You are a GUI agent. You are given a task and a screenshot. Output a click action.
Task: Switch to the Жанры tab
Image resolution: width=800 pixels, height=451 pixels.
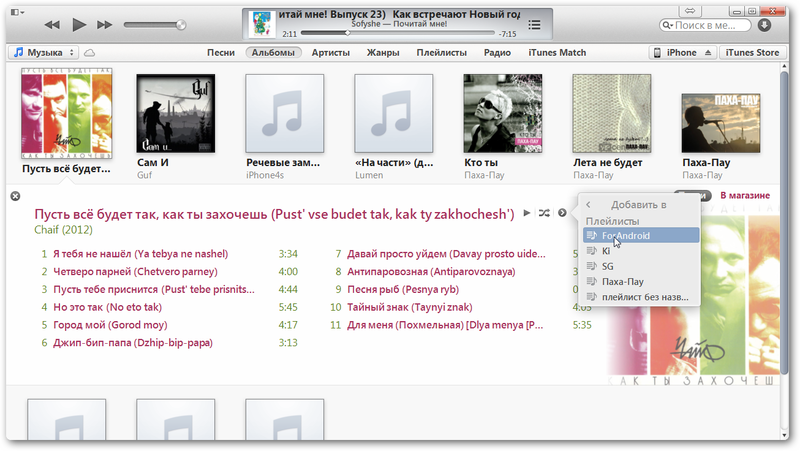tap(383, 53)
